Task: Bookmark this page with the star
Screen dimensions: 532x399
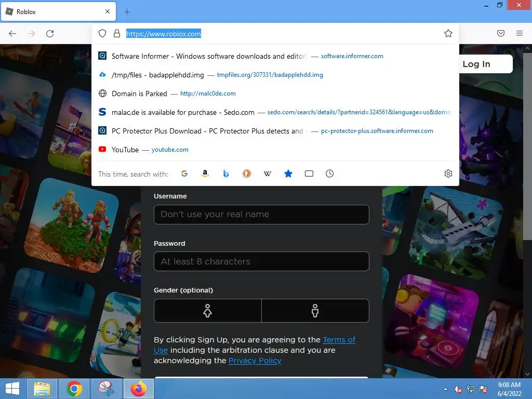Action: coord(448,33)
